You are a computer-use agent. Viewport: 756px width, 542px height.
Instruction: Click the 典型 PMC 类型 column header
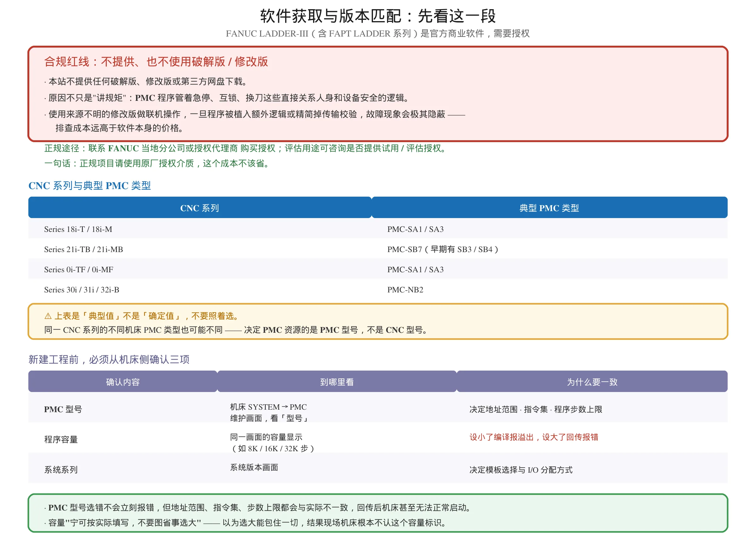[549, 208]
